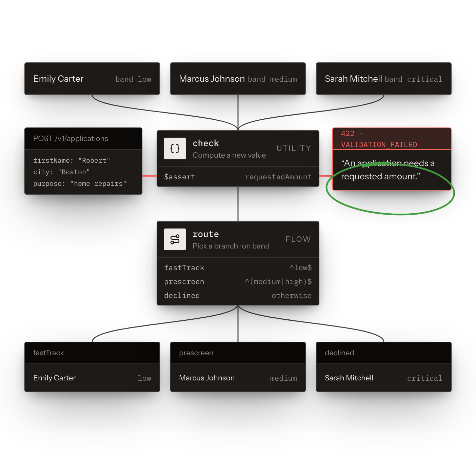Screen dimensions: 476x476
Task: Select the Marcus Johnson band medium card
Action: tap(238, 79)
